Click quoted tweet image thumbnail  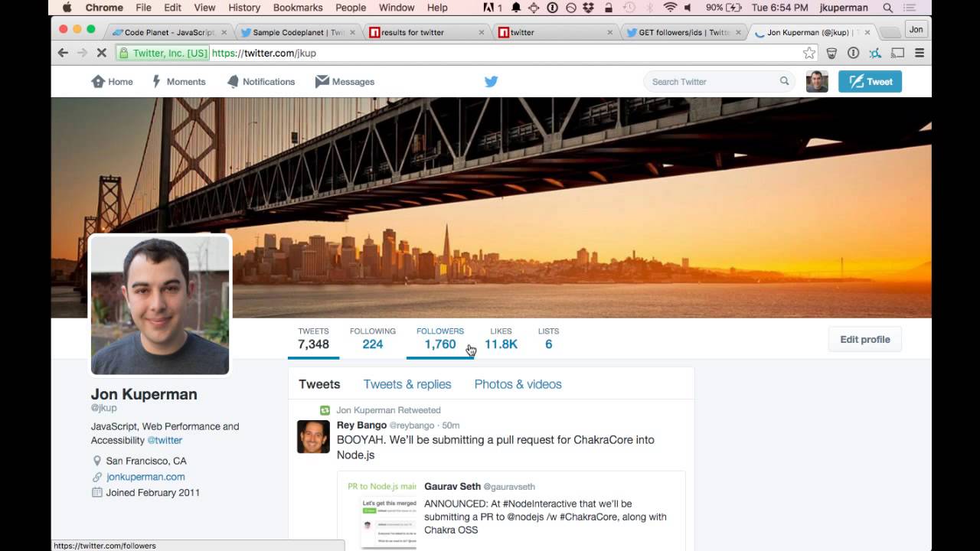click(x=381, y=514)
